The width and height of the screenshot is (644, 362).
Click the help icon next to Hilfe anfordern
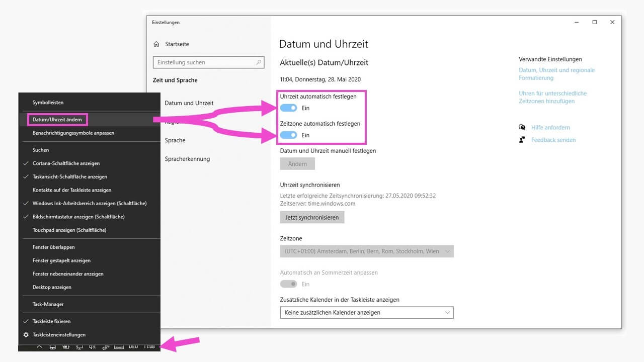(x=522, y=127)
